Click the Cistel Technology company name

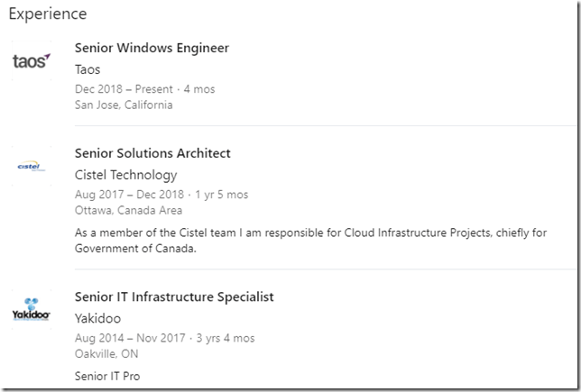pyautogui.click(x=125, y=175)
